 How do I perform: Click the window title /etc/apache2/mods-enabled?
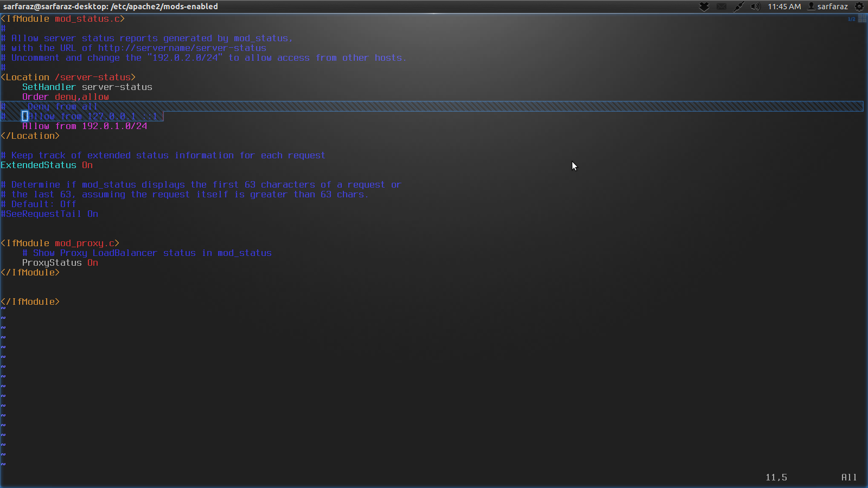coord(164,7)
